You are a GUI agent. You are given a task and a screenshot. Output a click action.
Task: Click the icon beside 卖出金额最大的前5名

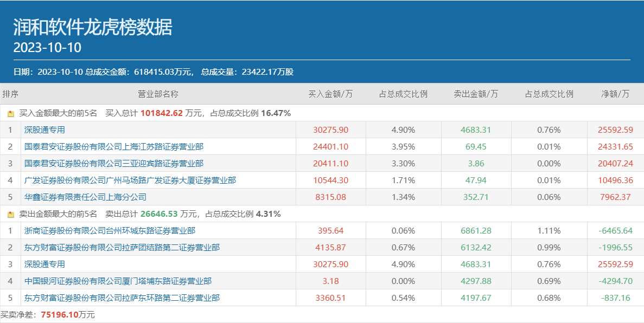(10, 215)
